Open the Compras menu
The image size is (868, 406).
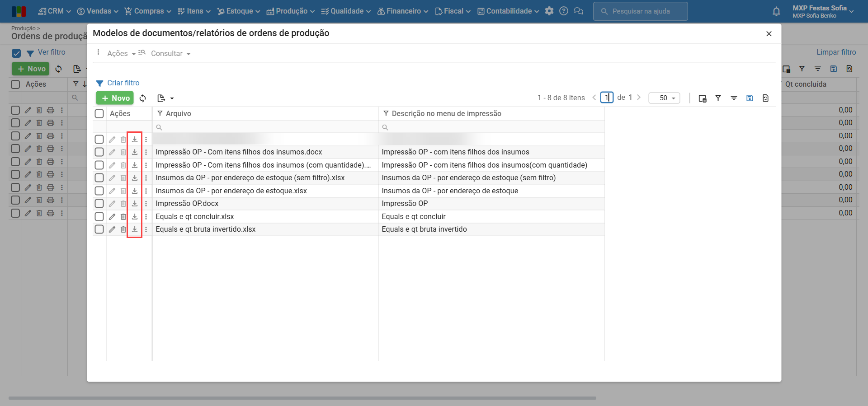tap(148, 11)
